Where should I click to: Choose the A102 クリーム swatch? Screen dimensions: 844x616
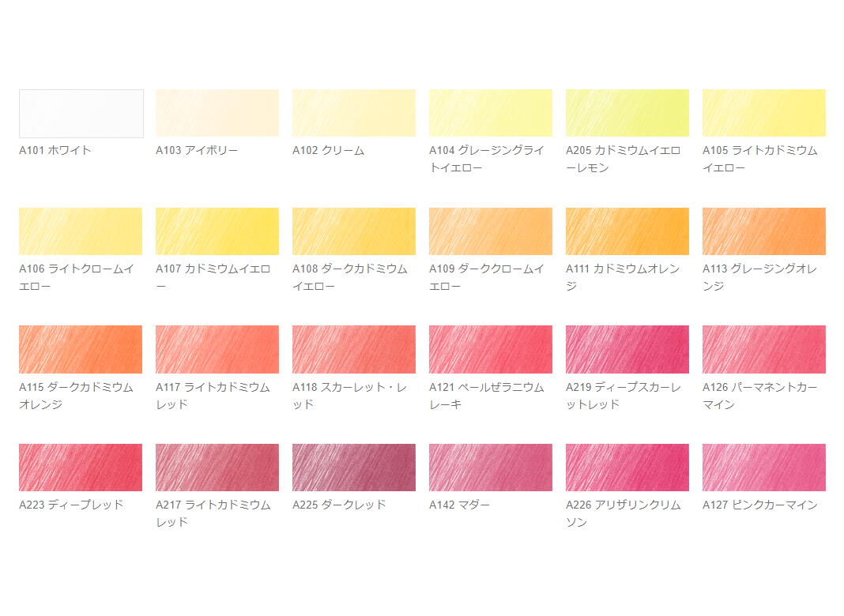tap(354, 113)
